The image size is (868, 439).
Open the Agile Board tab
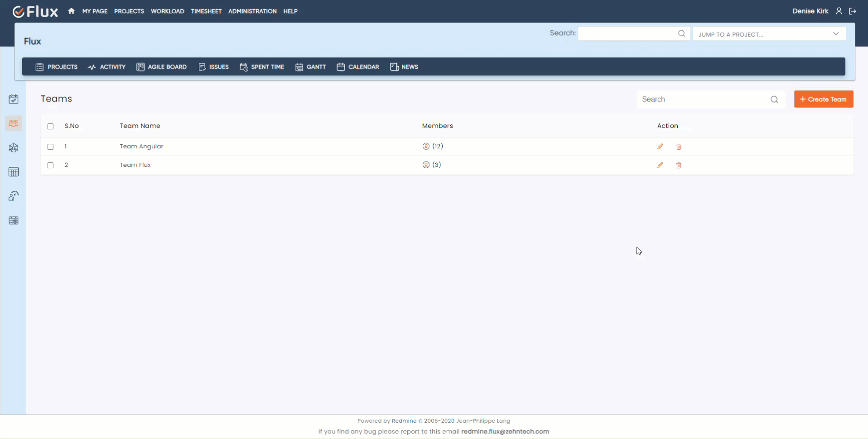162,67
